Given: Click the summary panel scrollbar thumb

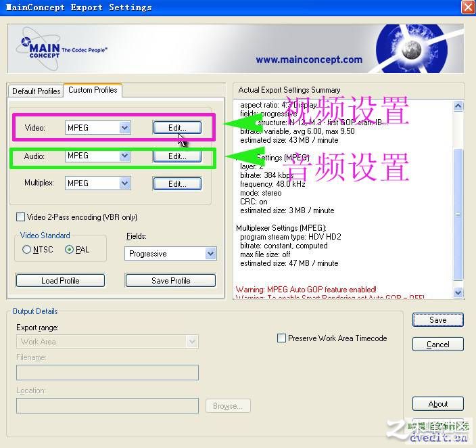Looking at the screenshot, I should click(x=458, y=215).
